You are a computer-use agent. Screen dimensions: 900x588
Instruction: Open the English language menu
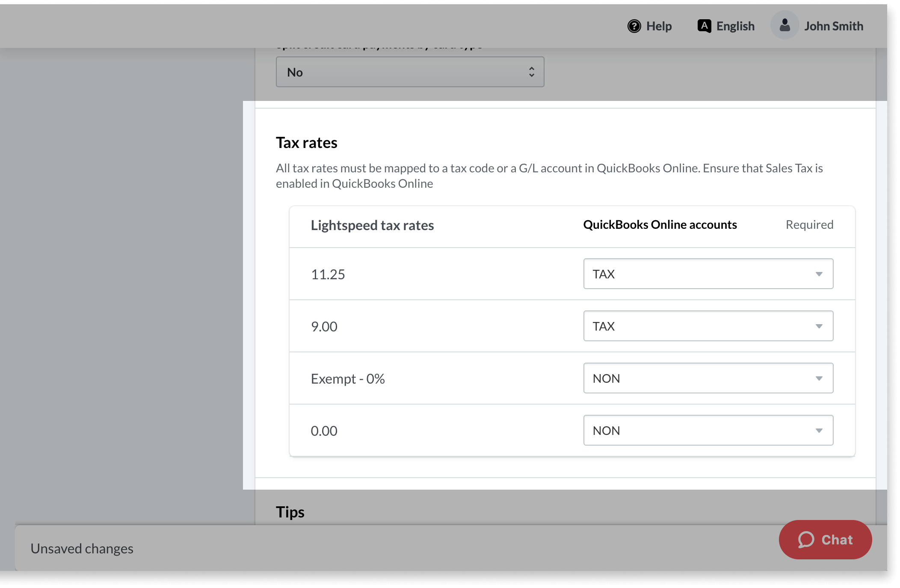click(x=735, y=26)
